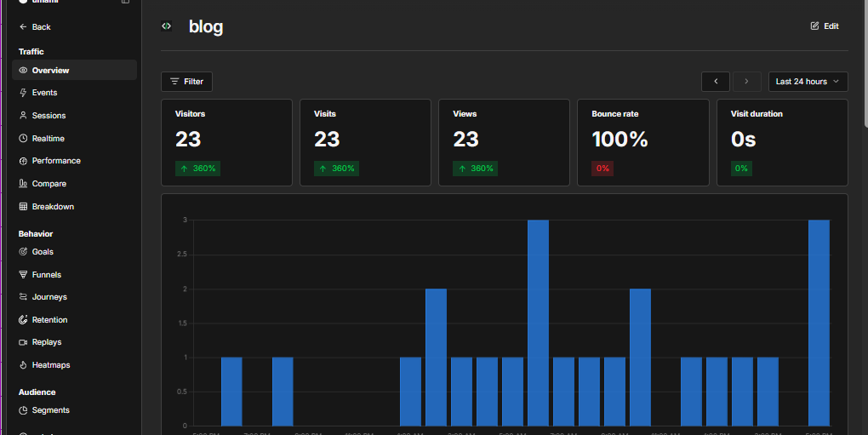Open the Heatmaps page
This screenshot has width=868, height=435.
coord(74,364)
